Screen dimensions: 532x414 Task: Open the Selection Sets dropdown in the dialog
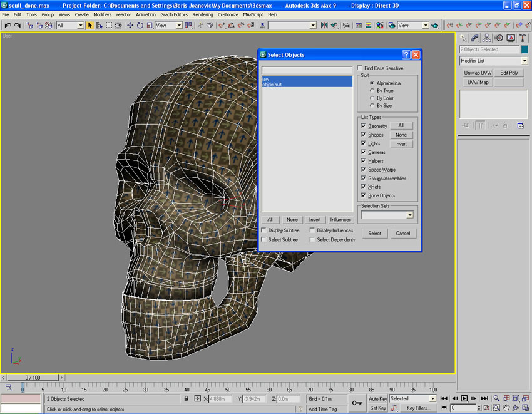pos(410,215)
